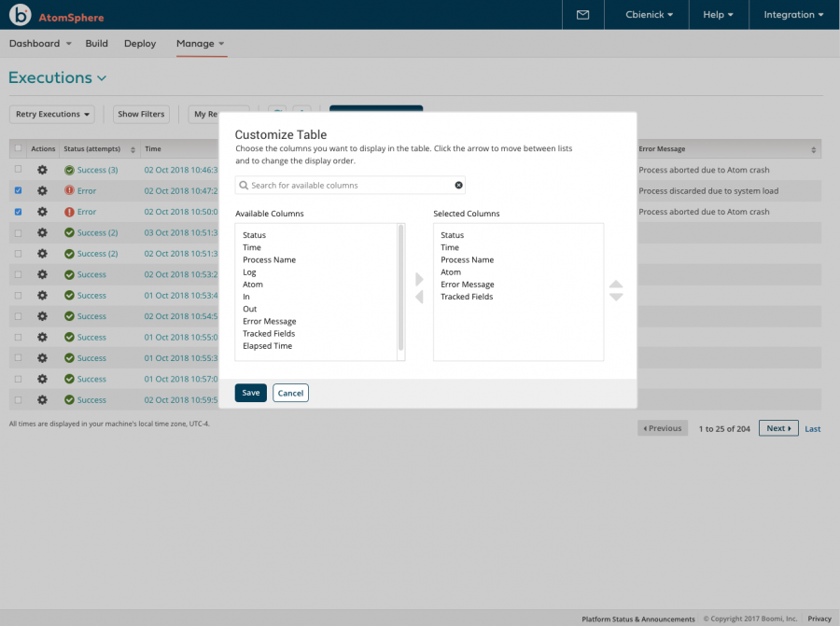Image resolution: width=840 pixels, height=626 pixels.
Task: Open the gear actions icon for the first Error row
Action: point(41,190)
